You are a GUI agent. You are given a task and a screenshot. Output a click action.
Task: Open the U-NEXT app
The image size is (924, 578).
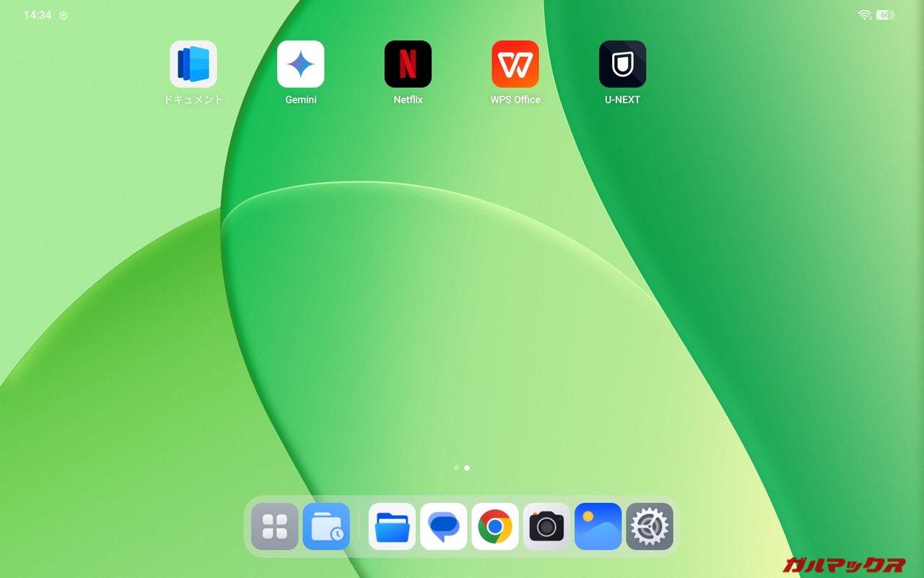pyautogui.click(x=622, y=64)
